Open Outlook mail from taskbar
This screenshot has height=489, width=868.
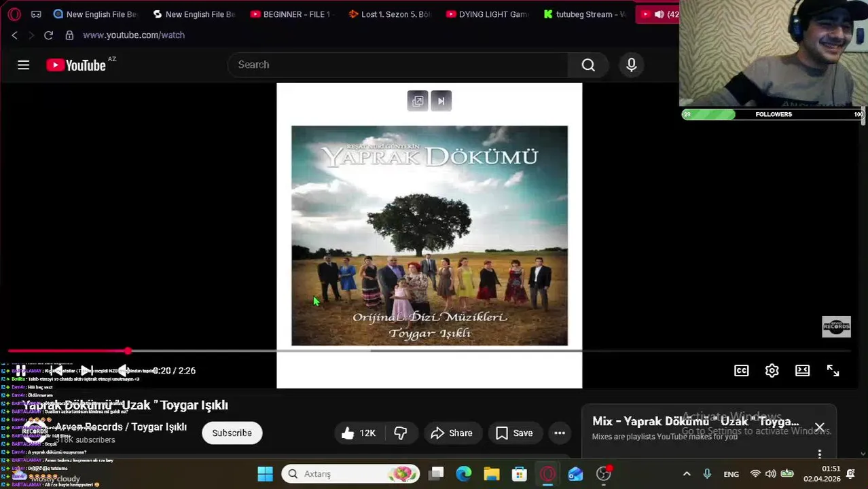point(575,474)
